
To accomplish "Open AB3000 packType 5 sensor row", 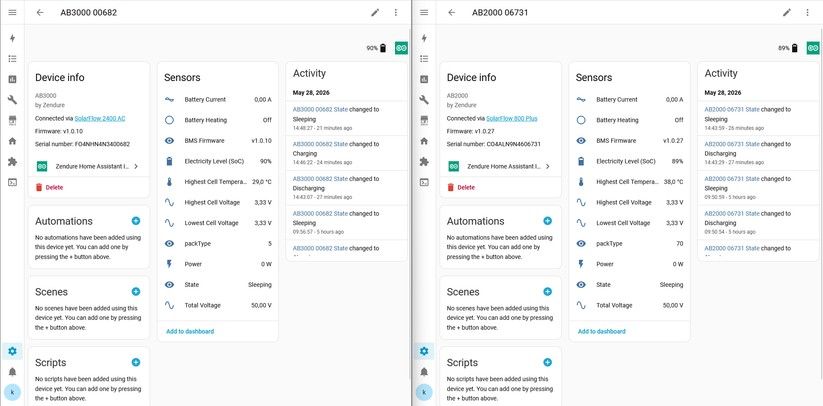I will pyautogui.click(x=218, y=243).
